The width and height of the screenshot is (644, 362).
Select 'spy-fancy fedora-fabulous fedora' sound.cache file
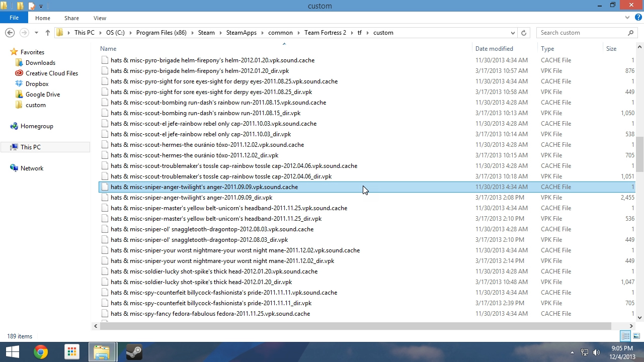pos(210,314)
